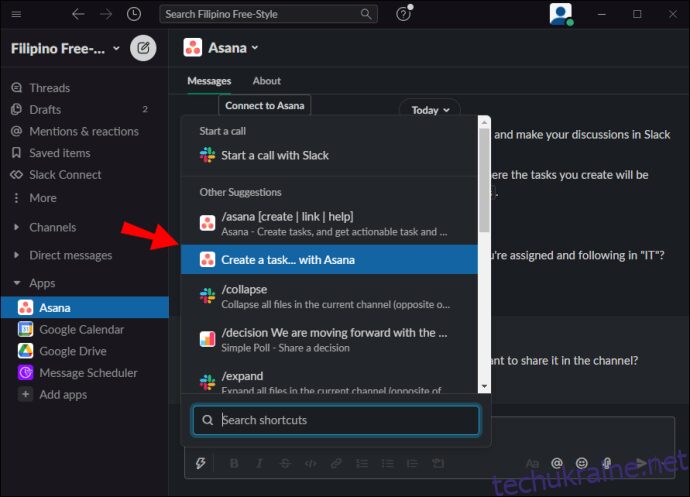Toggle the Aa formatting visibility
The width and height of the screenshot is (690, 497).
532,463
